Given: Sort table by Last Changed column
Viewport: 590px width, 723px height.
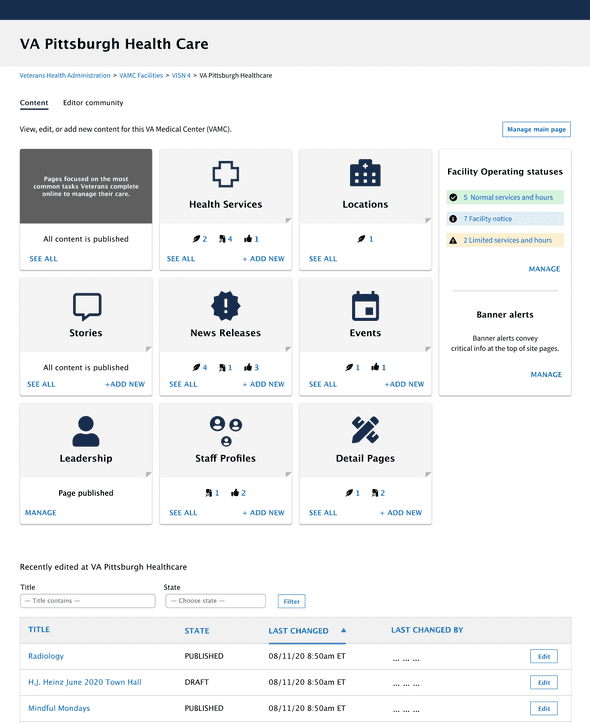Looking at the screenshot, I should point(299,631).
